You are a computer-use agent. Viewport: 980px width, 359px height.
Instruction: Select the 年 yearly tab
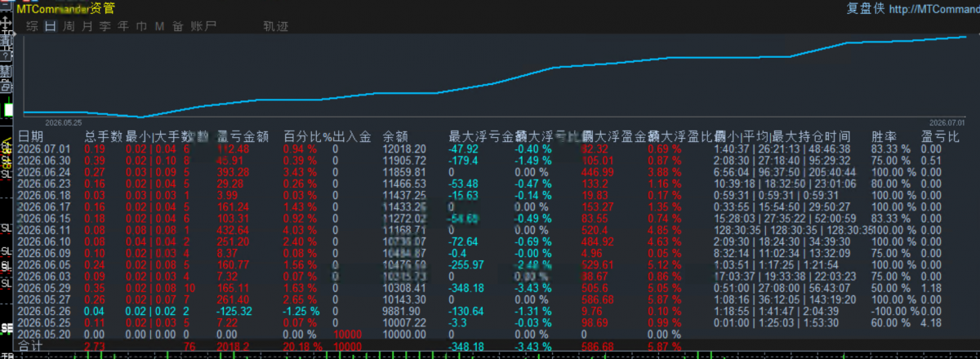[x=122, y=26]
